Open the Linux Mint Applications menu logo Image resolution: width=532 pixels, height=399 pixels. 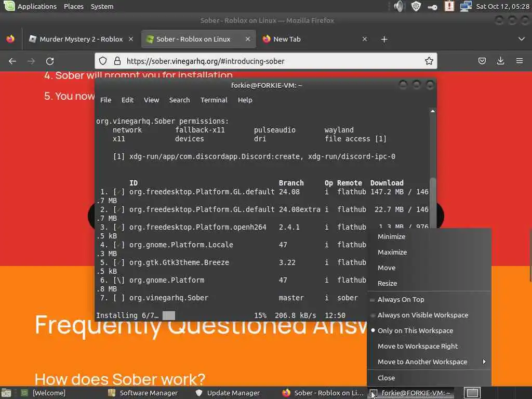click(x=9, y=6)
